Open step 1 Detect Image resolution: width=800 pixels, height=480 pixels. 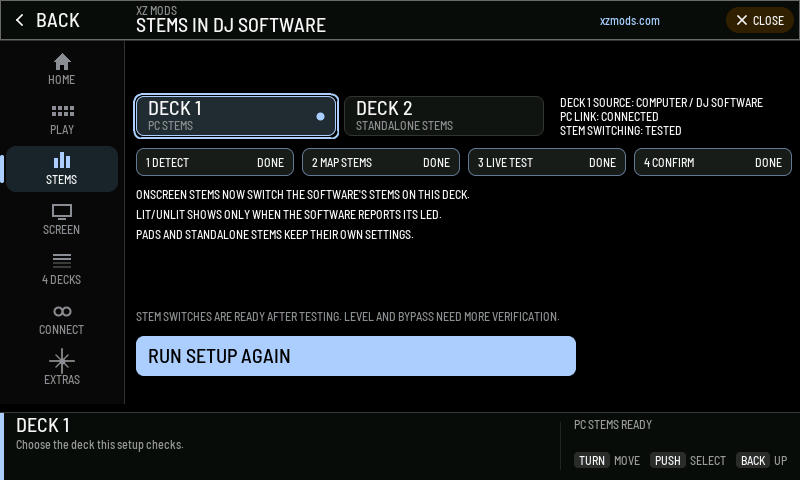coord(215,162)
